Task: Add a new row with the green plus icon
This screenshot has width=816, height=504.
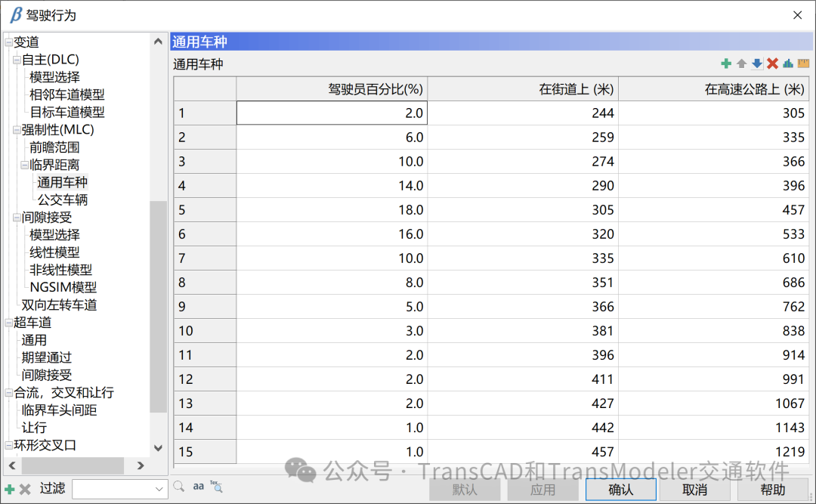Action: click(725, 63)
